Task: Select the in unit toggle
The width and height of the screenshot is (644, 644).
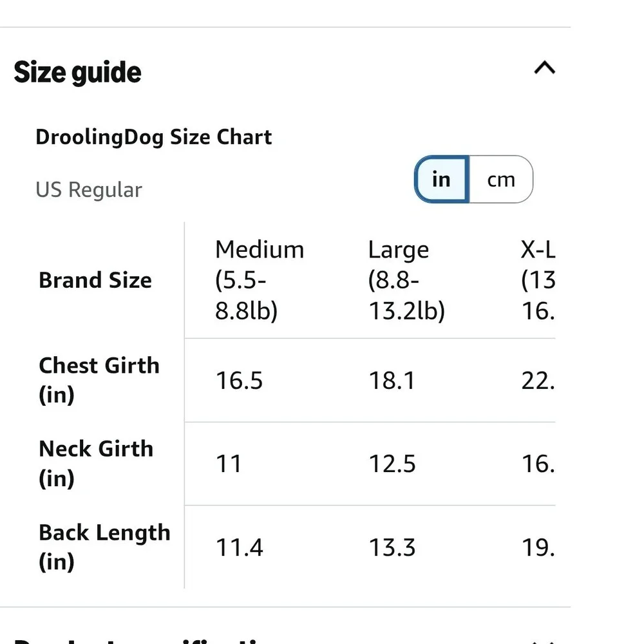Action: [x=442, y=180]
